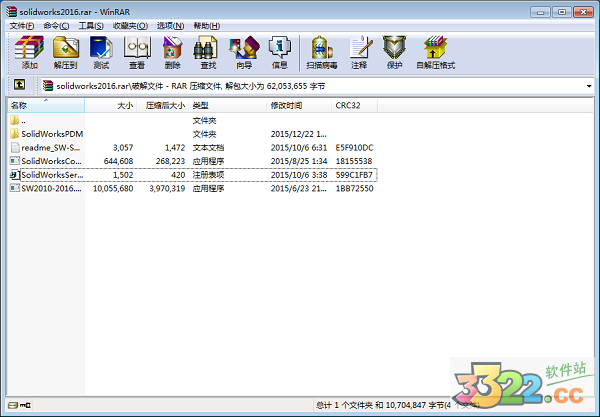This screenshot has width=600, height=417.
Task: Minimize the WinRAR window
Action: 540,12
